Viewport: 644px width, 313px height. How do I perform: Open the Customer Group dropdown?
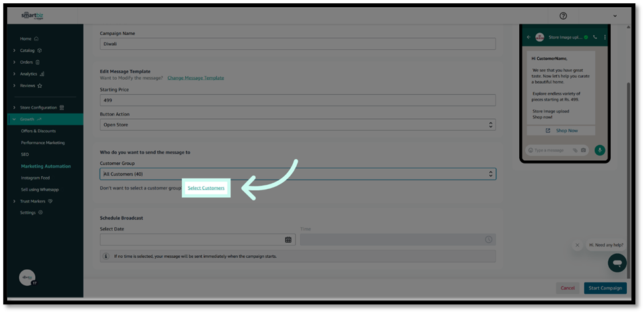(x=297, y=174)
